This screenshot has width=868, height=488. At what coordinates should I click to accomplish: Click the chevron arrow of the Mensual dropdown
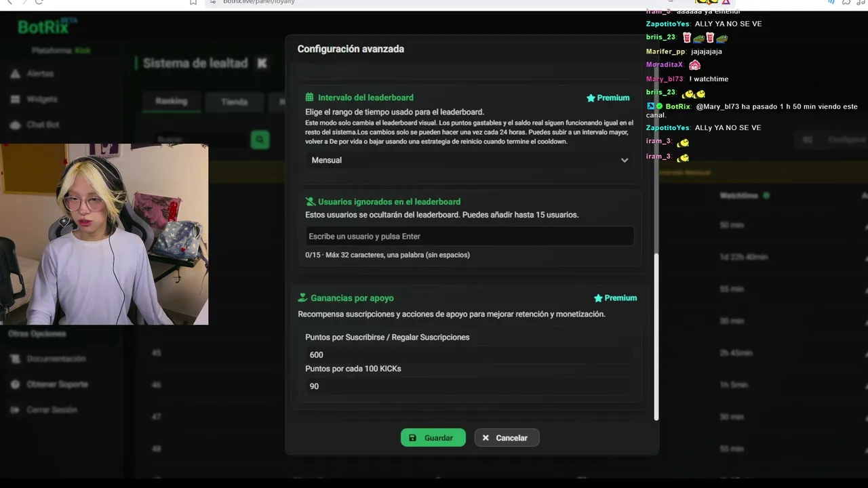click(625, 161)
